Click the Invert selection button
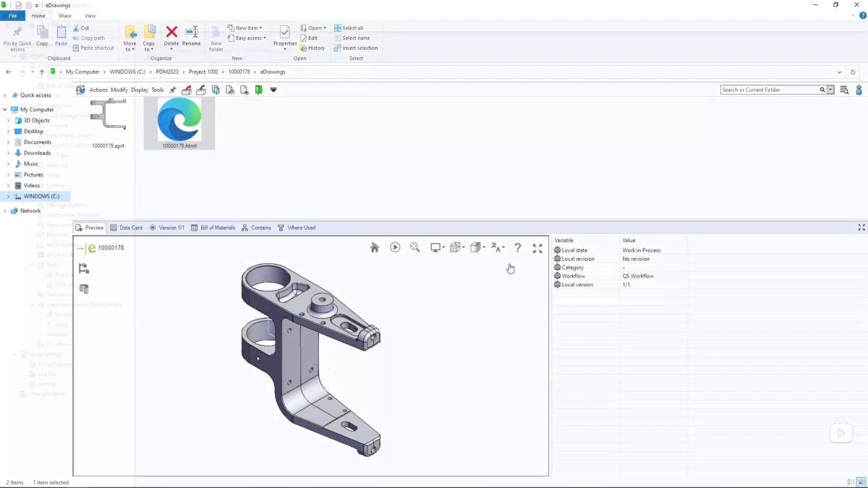868x488 pixels. [356, 48]
